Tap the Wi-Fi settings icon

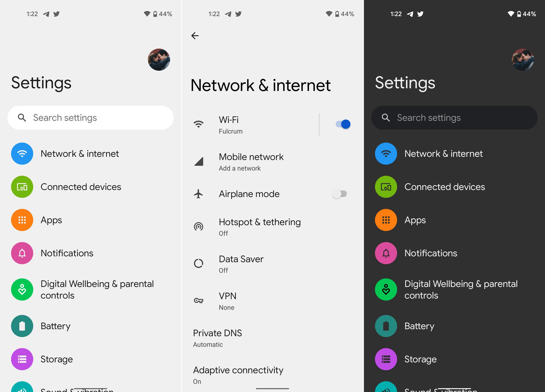[198, 124]
